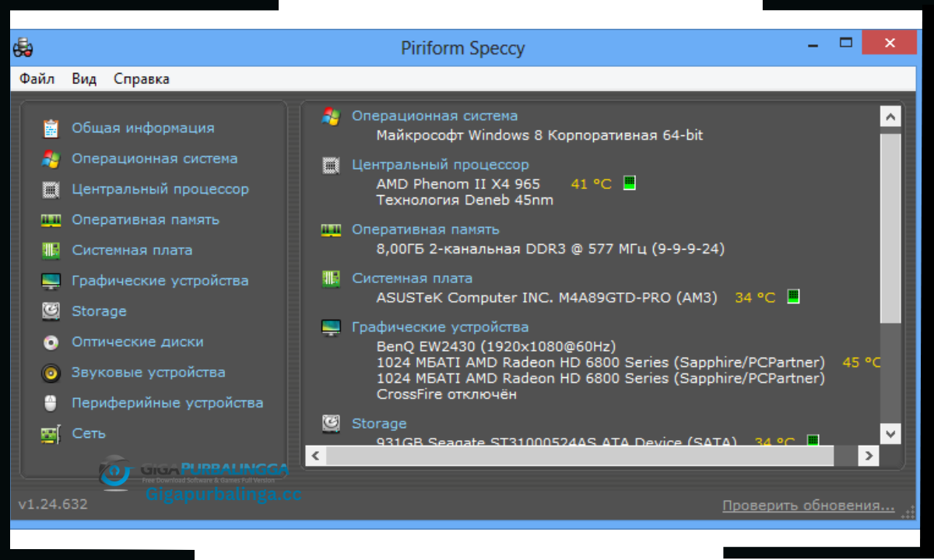Click ASUSTeK Computer INC. M4A89GTD-PRO text
This screenshot has width=934, height=560.
(x=546, y=298)
